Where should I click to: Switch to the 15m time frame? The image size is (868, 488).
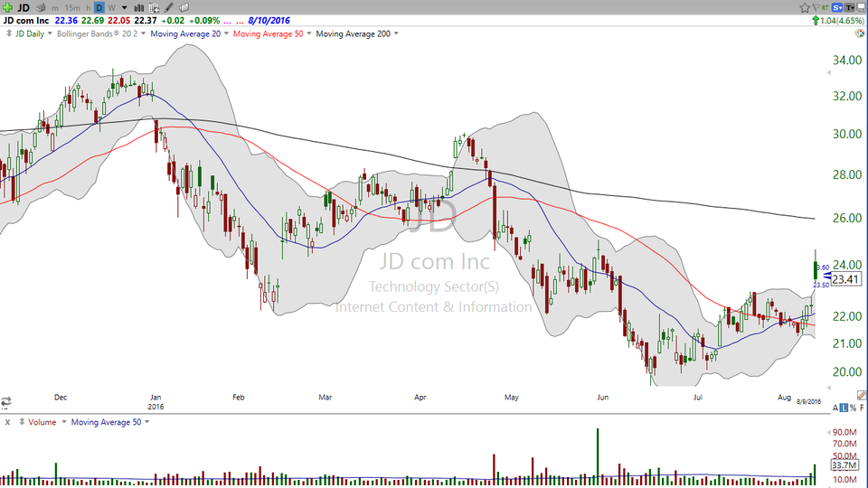[72, 8]
